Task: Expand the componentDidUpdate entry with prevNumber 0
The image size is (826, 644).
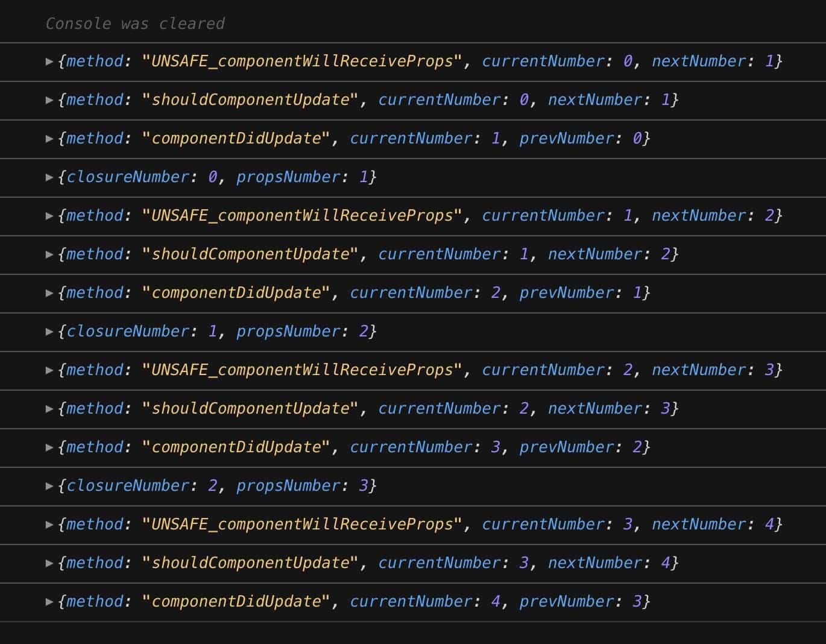Action: click(49, 139)
